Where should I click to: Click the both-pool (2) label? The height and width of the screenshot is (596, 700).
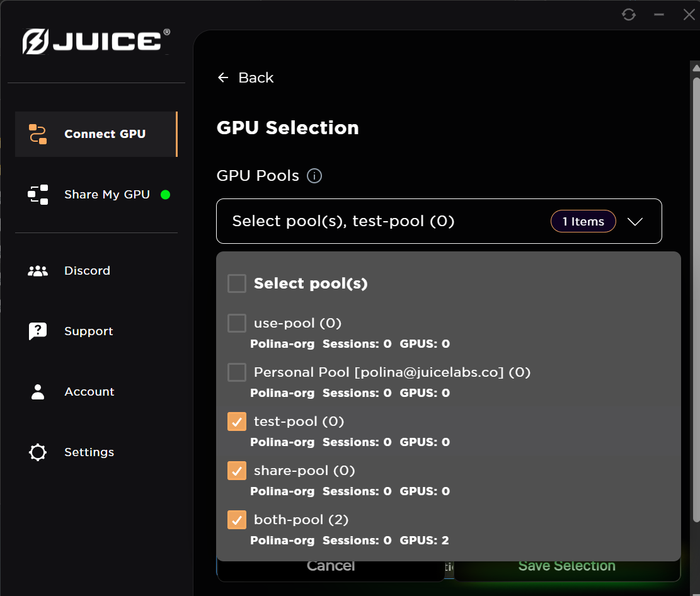[x=301, y=520]
